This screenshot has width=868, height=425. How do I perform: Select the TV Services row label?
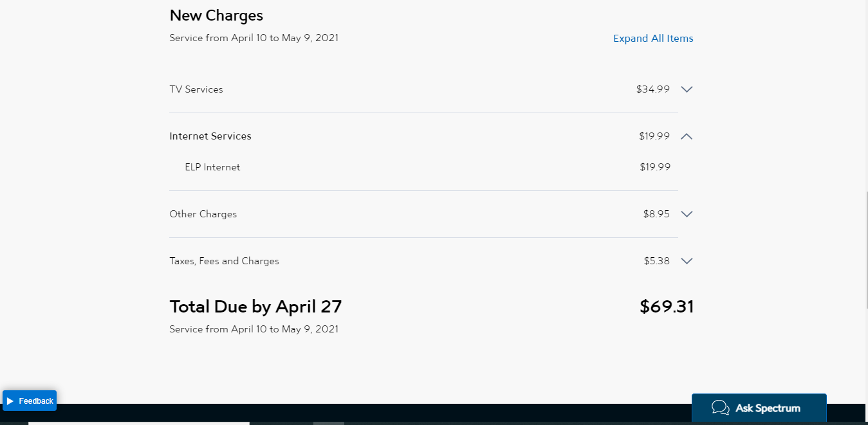(196, 89)
